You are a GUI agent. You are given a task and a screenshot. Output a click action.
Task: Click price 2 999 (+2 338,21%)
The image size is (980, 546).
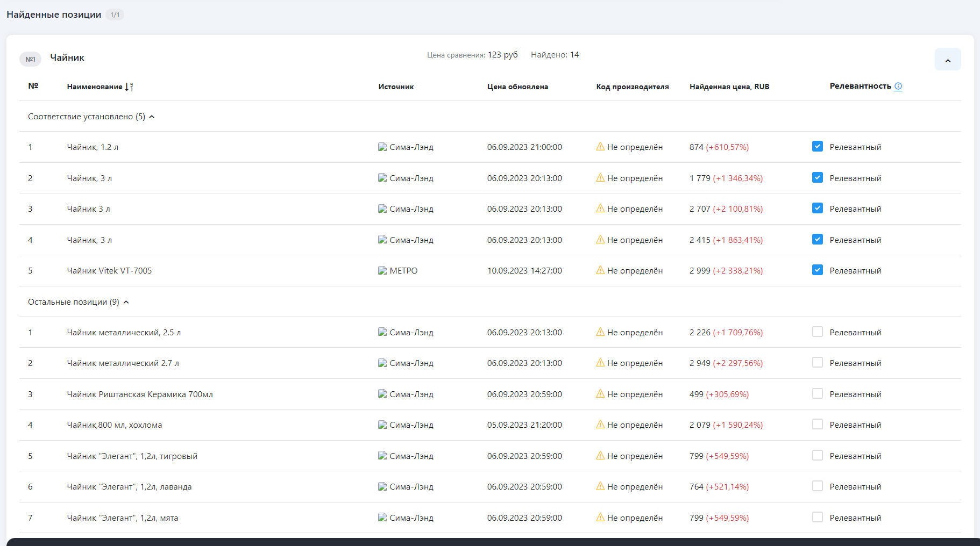pos(726,271)
